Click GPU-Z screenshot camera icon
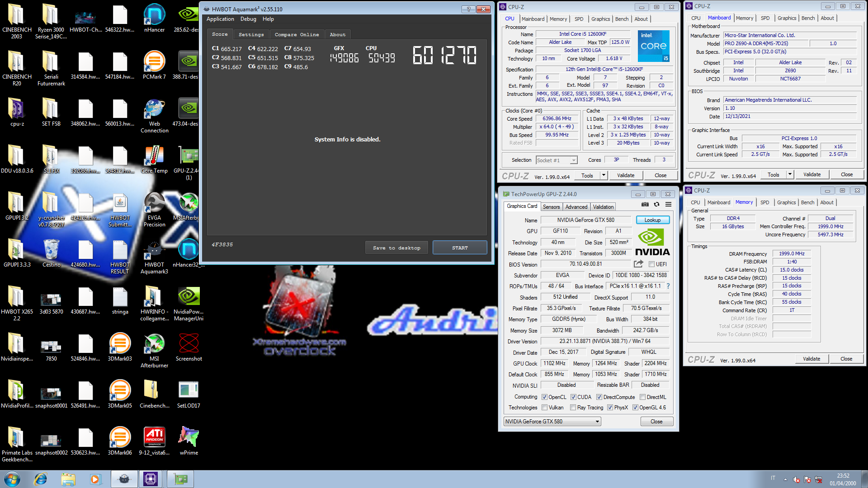Viewport: 868px width, 488px height. click(645, 205)
